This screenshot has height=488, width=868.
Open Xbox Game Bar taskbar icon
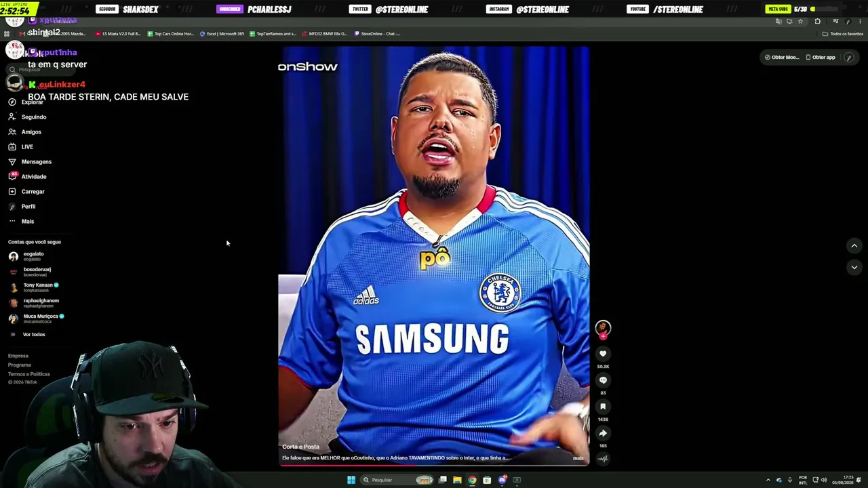point(517,480)
